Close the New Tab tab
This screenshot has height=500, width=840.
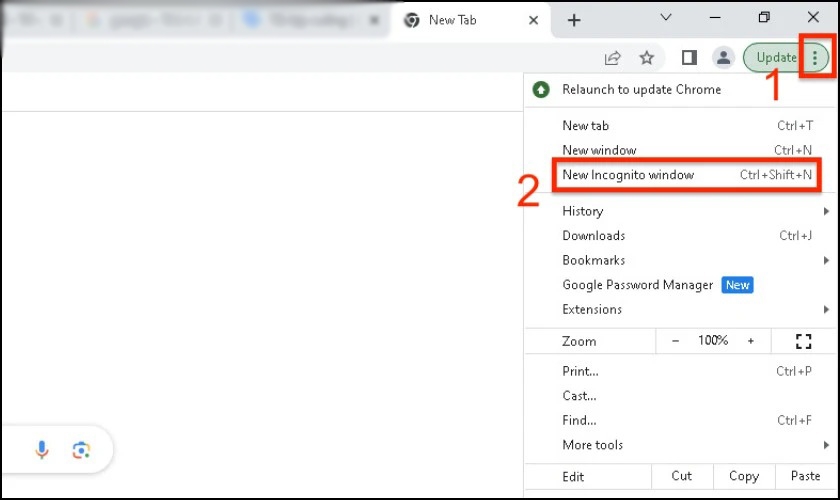(533, 20)
